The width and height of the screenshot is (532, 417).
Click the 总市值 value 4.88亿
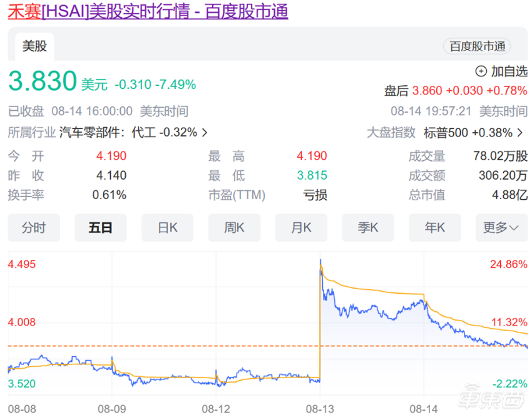point(510,195)
